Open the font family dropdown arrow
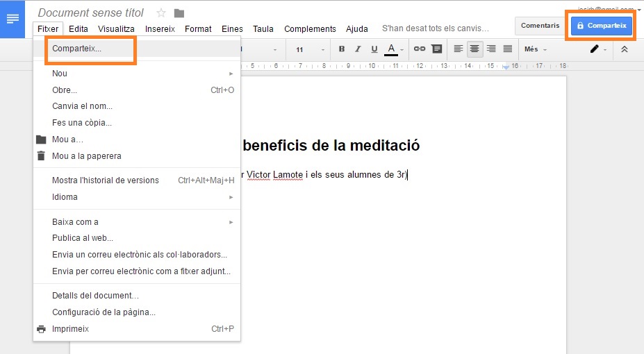The height and width of the screenshot is (354, 644). 275,50
